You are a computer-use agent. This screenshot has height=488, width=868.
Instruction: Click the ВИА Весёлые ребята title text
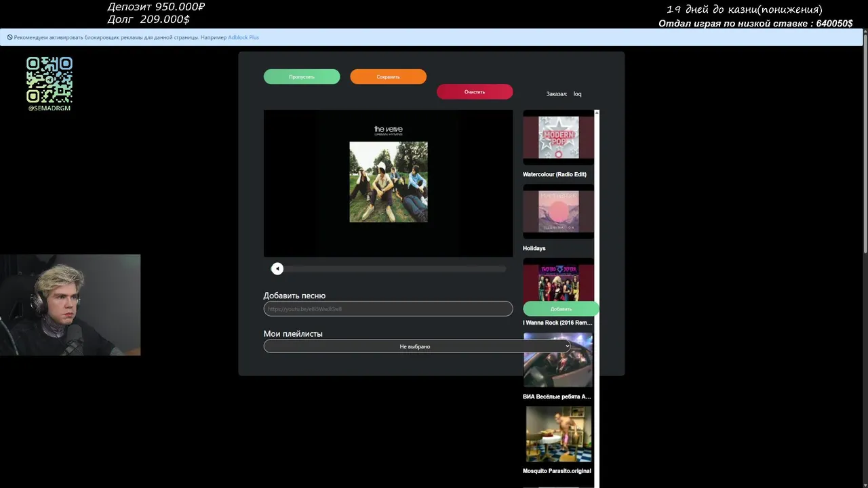click(x=557, y=396)
